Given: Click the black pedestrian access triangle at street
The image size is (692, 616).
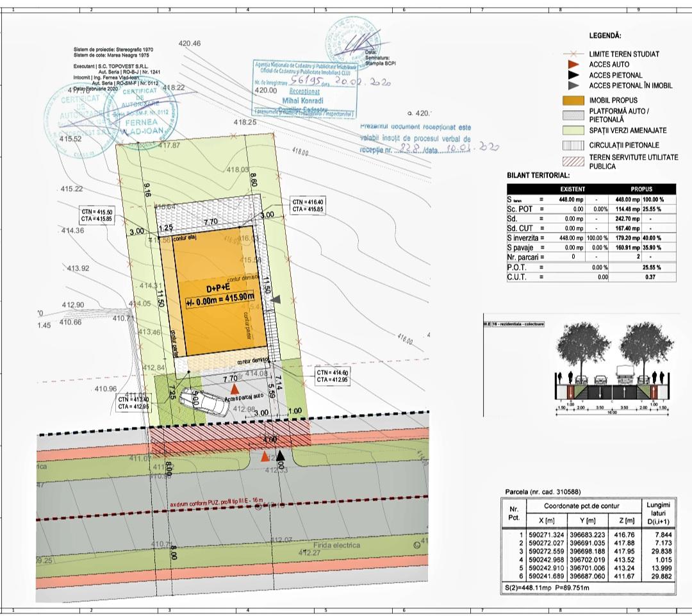Looking at the screenshot, I should (x=281, y=456).
